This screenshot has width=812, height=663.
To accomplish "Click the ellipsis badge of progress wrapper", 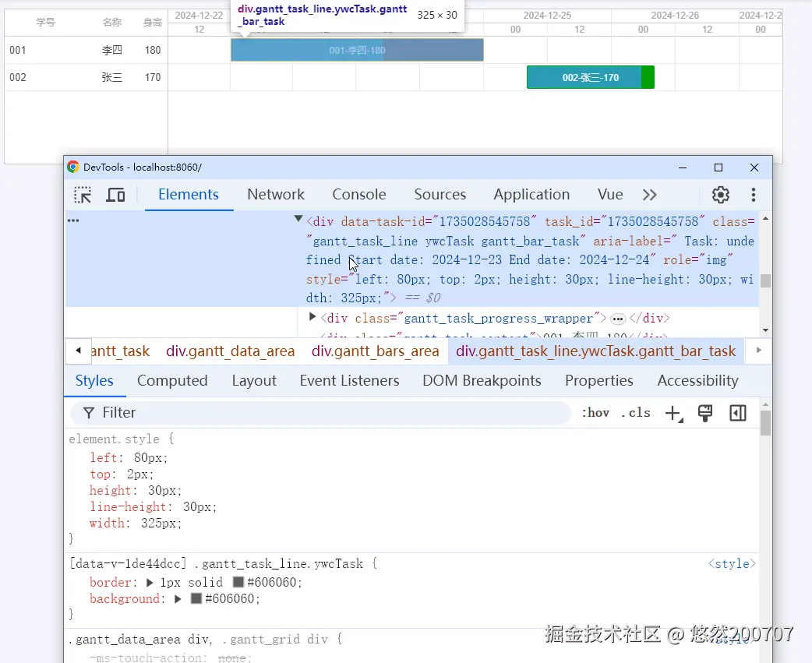I will [x=618, y=319].
